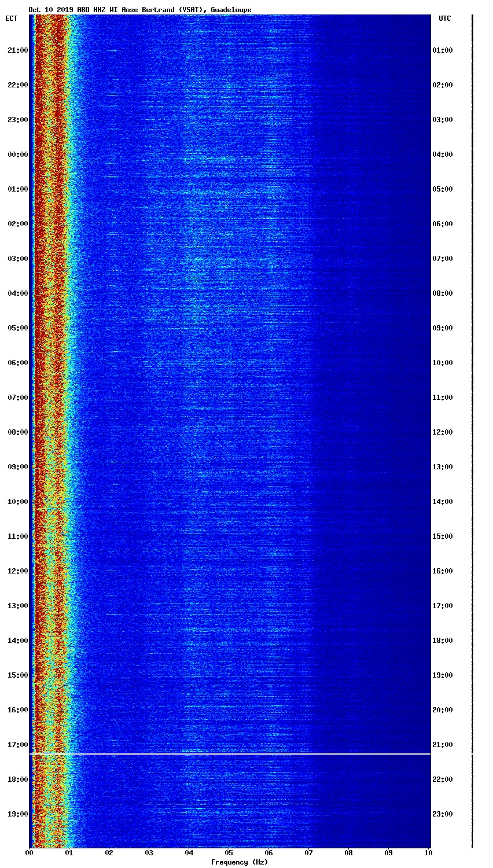Click the 17:00 UTC time label

(443, 606)
